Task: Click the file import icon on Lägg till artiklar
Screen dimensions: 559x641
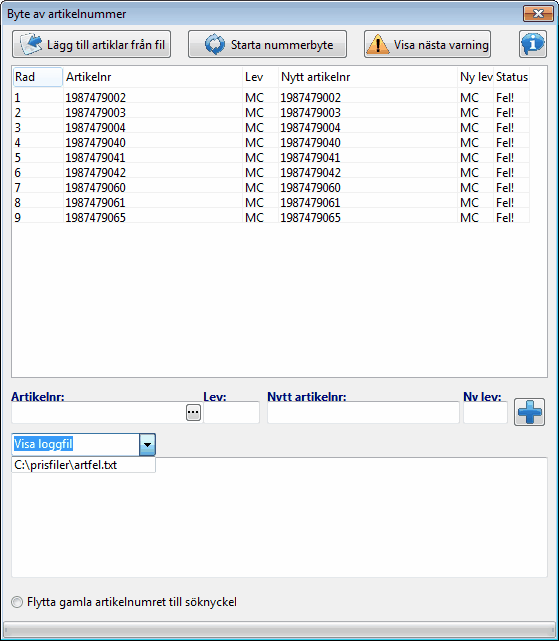Action: (x=31, y=44)
